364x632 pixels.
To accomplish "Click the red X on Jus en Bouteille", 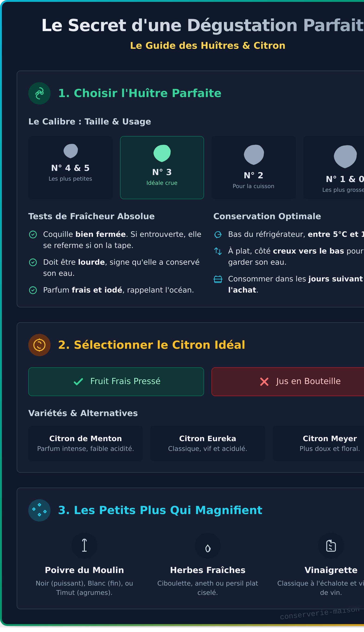I will click(x=264, y=381).
